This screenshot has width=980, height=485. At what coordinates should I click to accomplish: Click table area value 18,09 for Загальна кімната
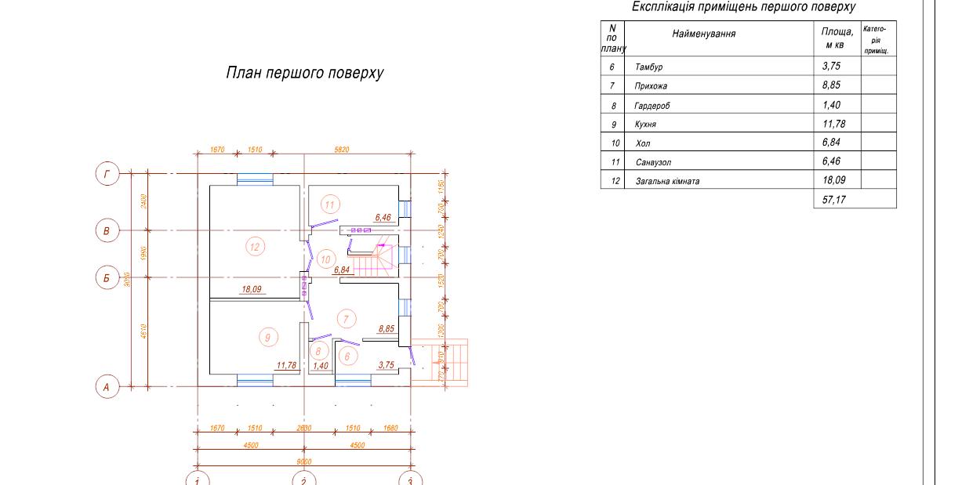pyautogui.click(x=834, y=180)
